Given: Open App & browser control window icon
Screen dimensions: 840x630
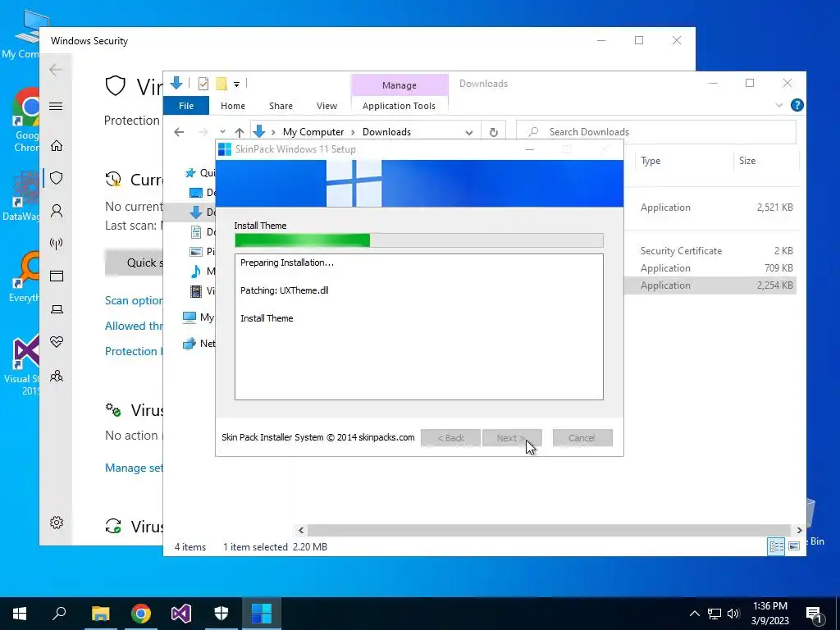Looking at the screenshot, I should [57, 276].
